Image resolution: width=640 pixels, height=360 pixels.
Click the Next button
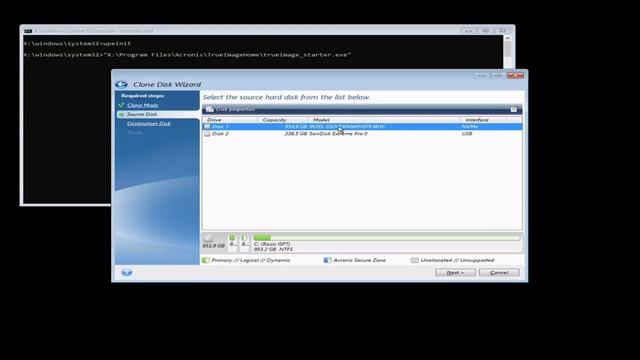pyautogui.click(x=455, y=272)
